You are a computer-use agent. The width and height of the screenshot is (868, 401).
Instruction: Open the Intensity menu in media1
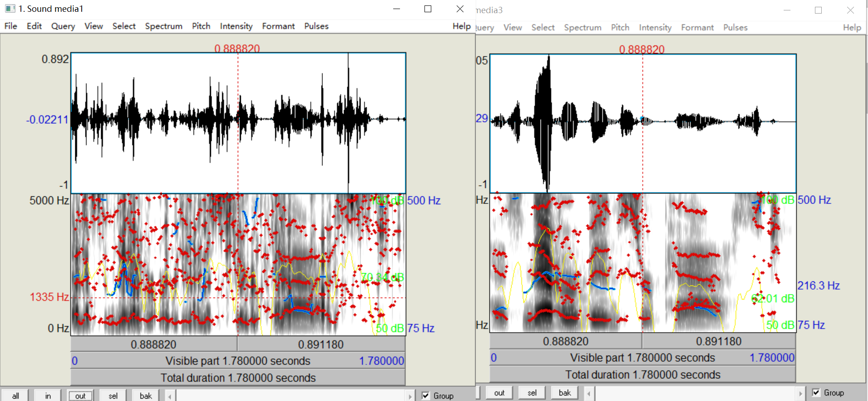[x=236, y=26]
